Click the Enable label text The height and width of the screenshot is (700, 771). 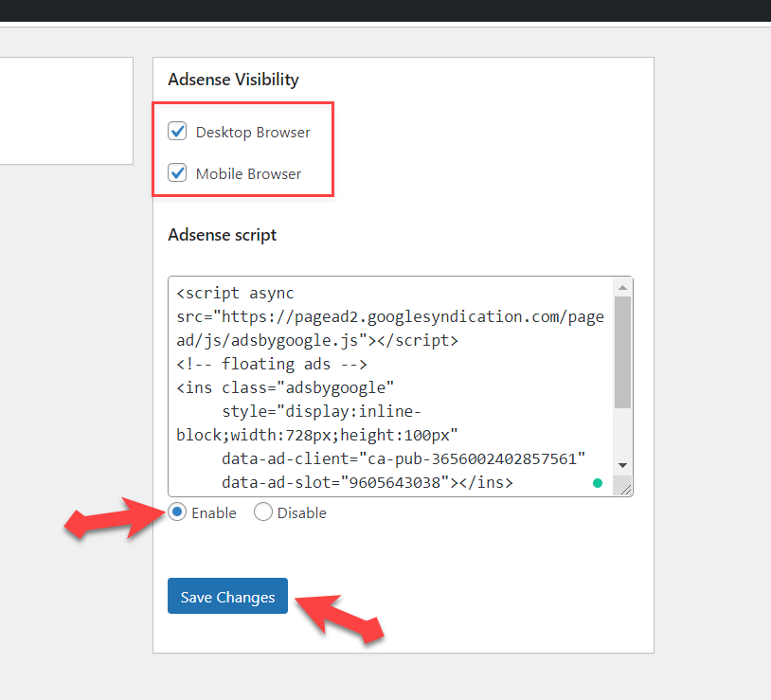pos(214,513)
